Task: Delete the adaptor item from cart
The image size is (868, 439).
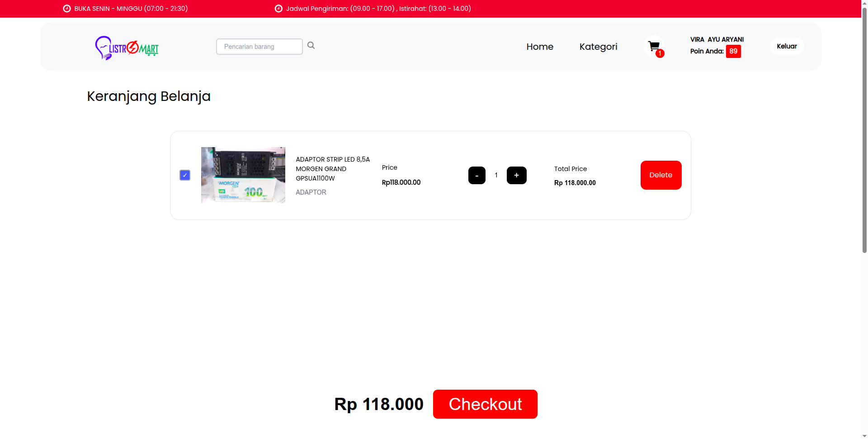Action: pyautogui.click(x=660, y=175)
